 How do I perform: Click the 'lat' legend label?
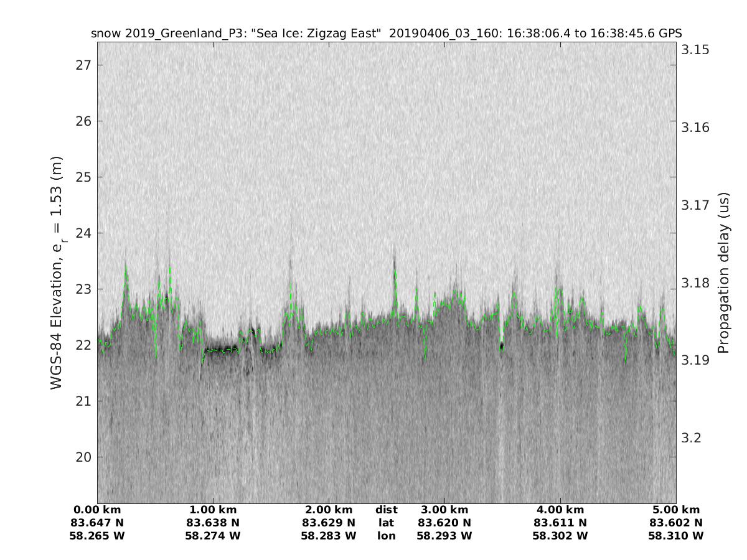(x=386, y=523)
